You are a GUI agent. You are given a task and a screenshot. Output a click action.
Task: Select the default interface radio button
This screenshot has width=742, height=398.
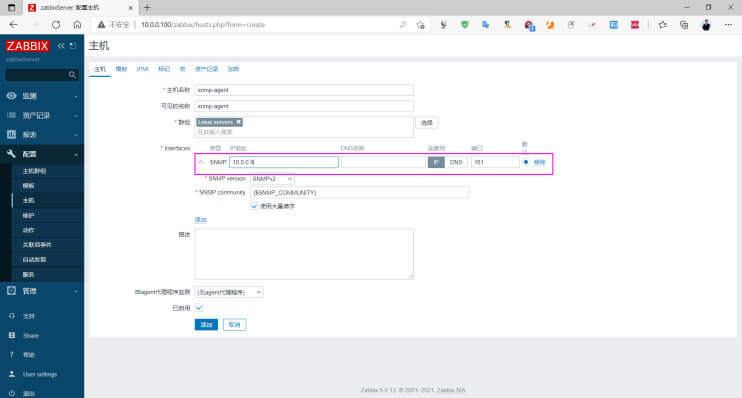pos(526,162)
